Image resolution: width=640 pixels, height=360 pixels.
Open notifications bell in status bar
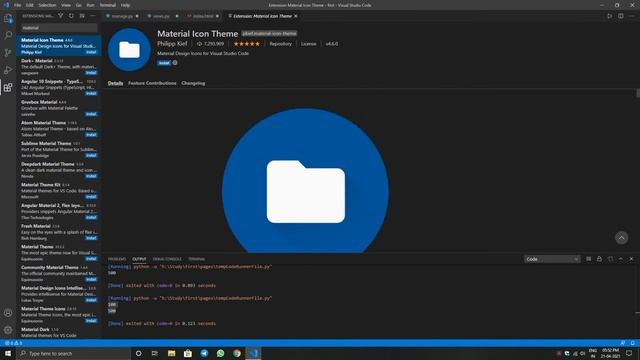tap(633, 343)
